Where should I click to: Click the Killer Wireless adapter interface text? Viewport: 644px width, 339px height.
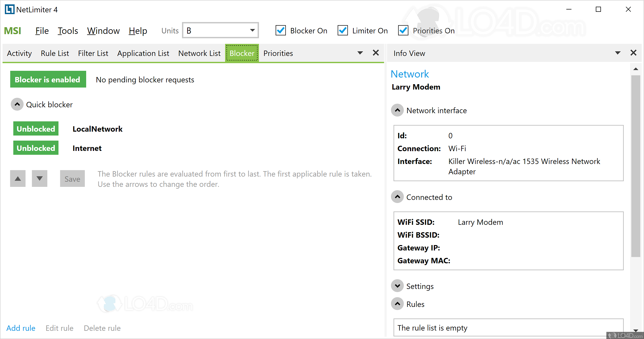click(x=524, y=166)
